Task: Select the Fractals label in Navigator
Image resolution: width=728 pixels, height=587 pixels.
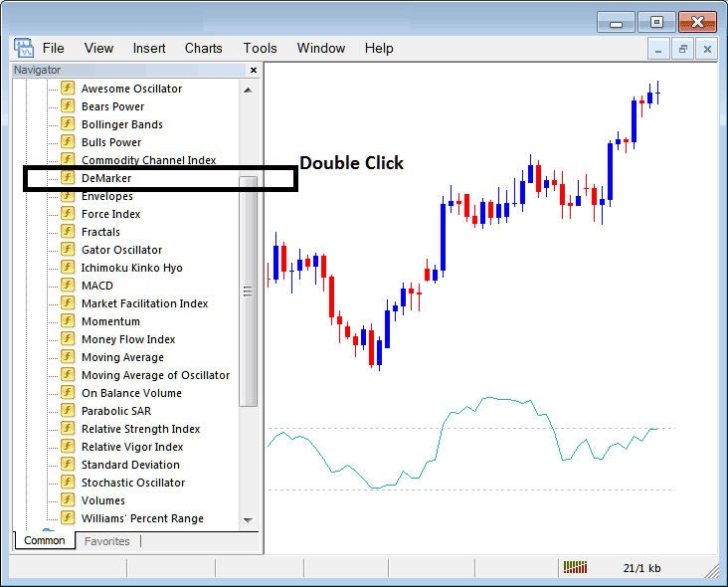Action: [100, 232]
